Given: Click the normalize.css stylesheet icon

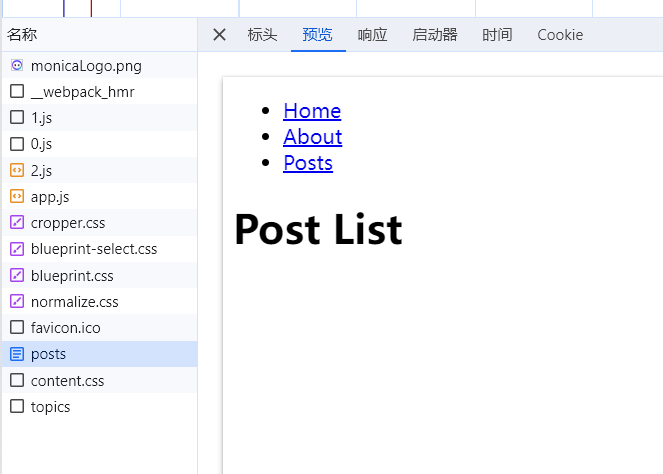Looking at the screenshot, I should 17,301.
